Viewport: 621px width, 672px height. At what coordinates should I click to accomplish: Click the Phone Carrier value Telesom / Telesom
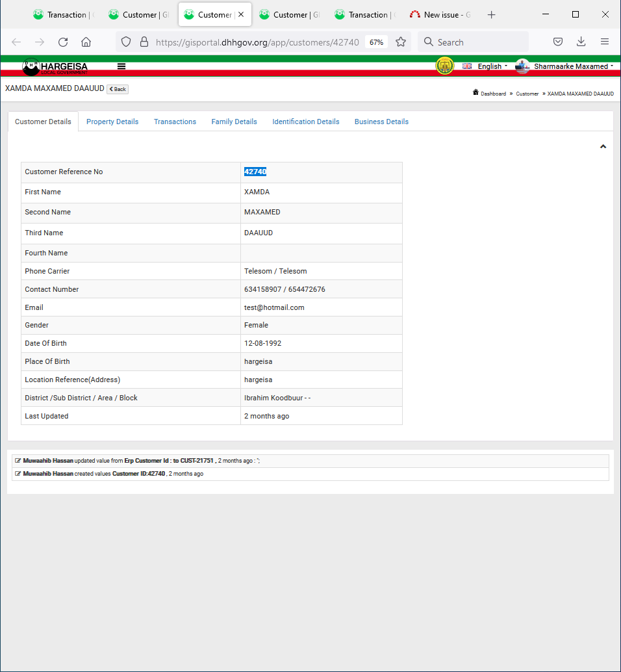coord(275,271)
